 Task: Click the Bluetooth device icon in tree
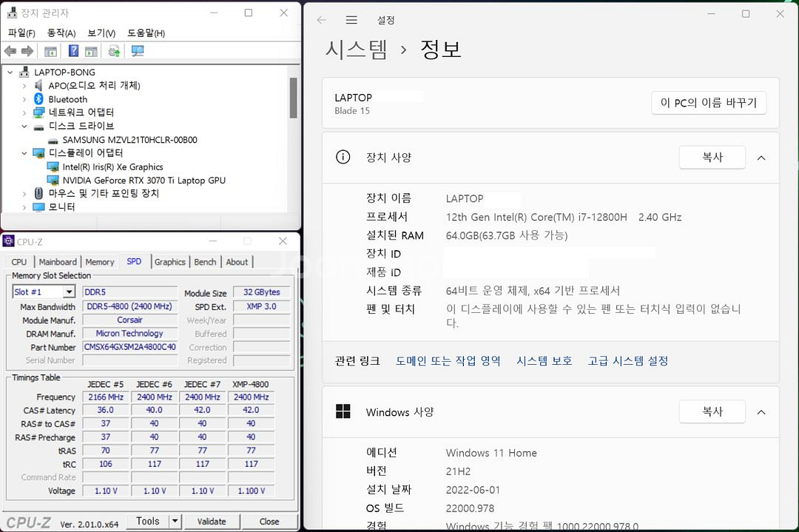click(38, 99)
